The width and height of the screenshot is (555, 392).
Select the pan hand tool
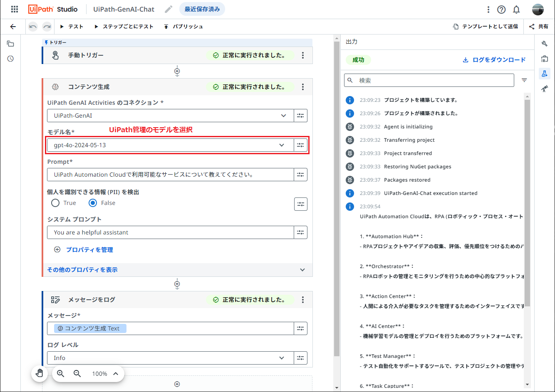40,373
